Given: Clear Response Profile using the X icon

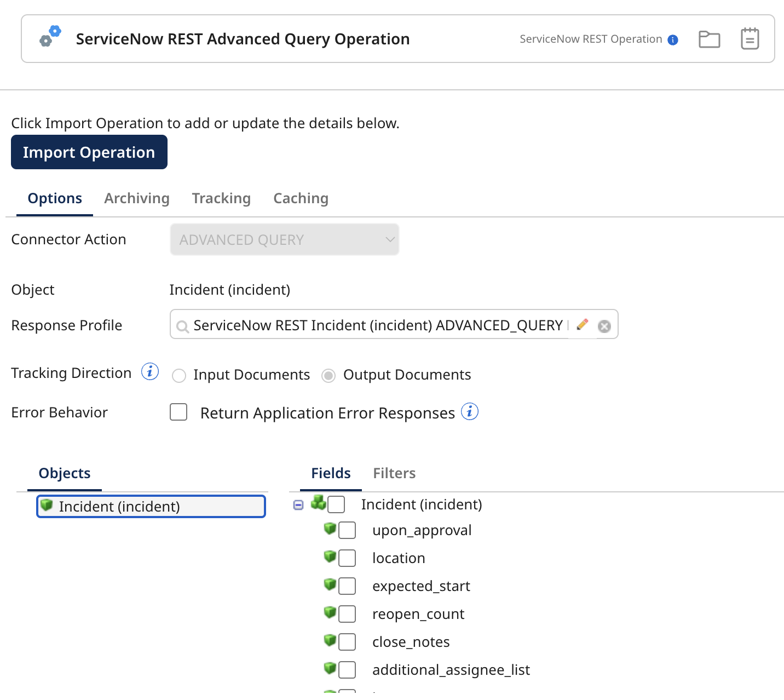Looking at the screenshot, I should 604,326.
